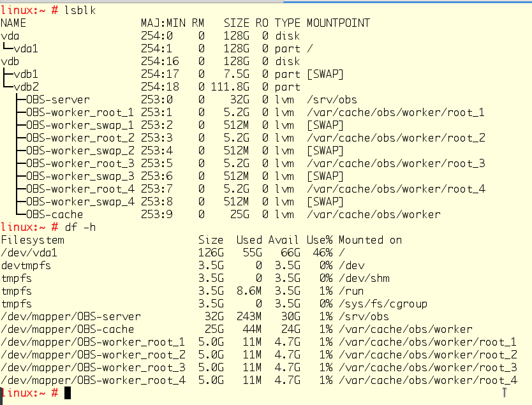Click the MAJ:MIN column header
This screenshot has width=532, height=405.
[163, 23]
